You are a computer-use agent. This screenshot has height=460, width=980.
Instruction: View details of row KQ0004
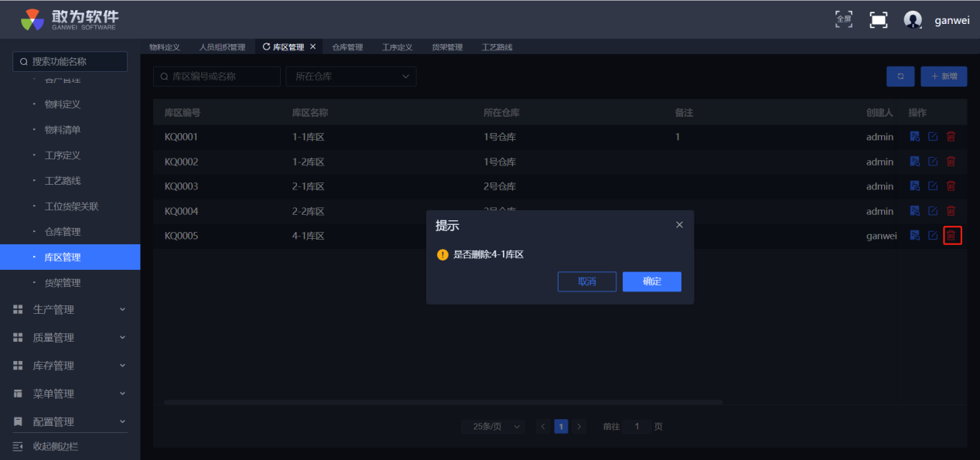(914, 211)
